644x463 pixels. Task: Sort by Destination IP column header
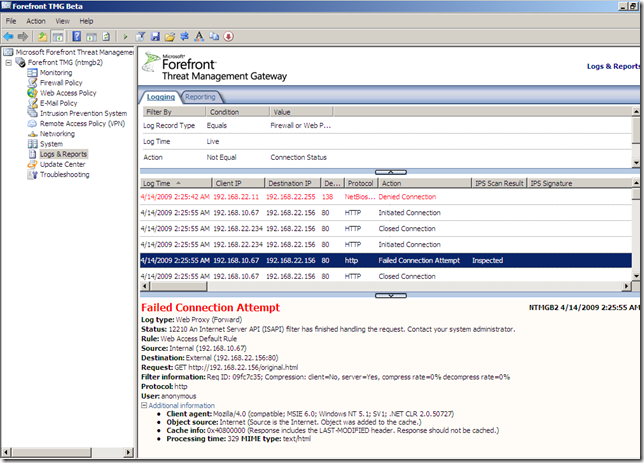292,183
